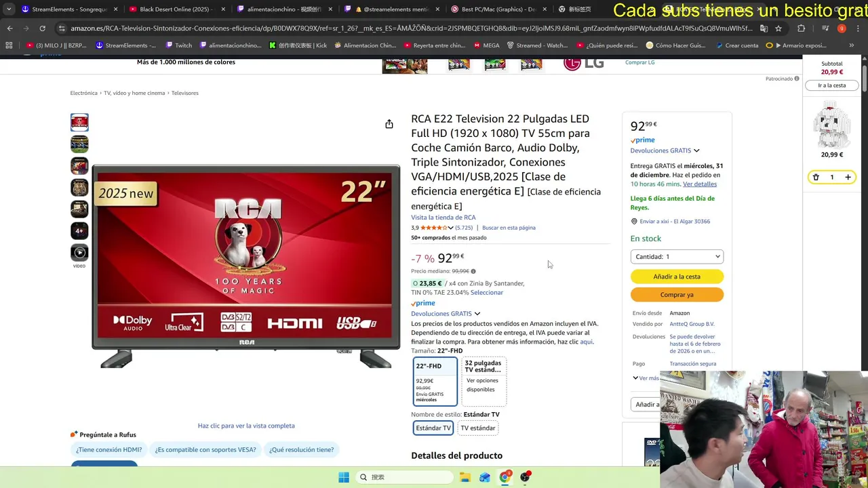Bookmark this page with the star icon
This screenshot has width=868, height=488.
point(778,28)
